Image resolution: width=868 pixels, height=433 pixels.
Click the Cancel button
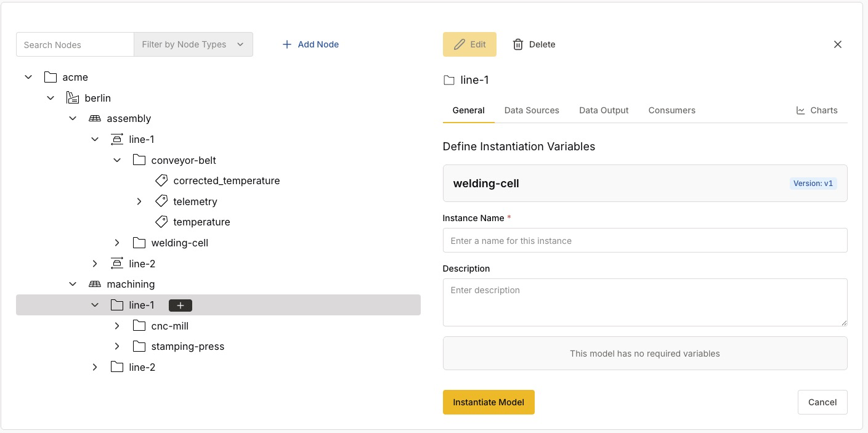[822, 402]
